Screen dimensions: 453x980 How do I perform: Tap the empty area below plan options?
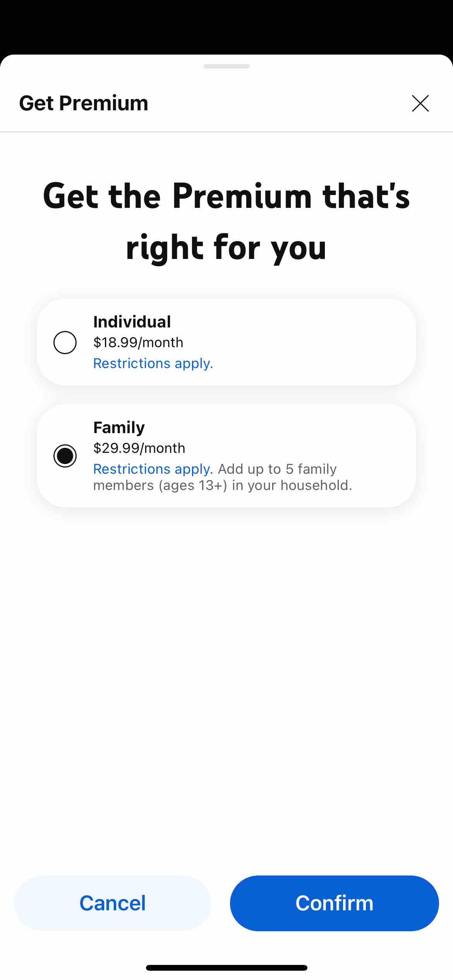(226, 689)
